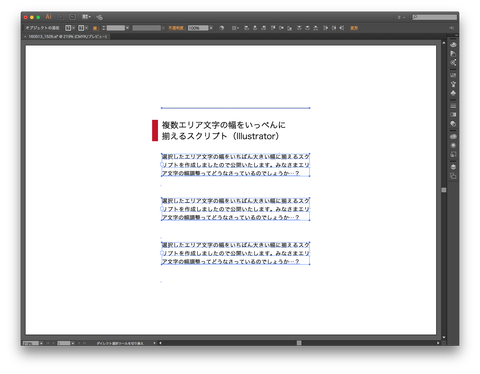
Task: Close the 160013_1526.ai document tab
Action: click(x=25, y=36)
